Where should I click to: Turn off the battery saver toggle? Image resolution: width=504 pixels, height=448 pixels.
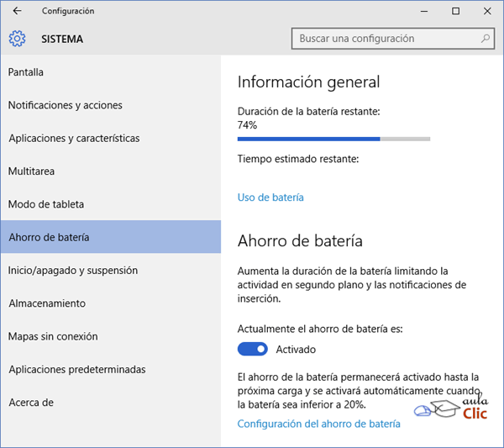tap(252, 349)
